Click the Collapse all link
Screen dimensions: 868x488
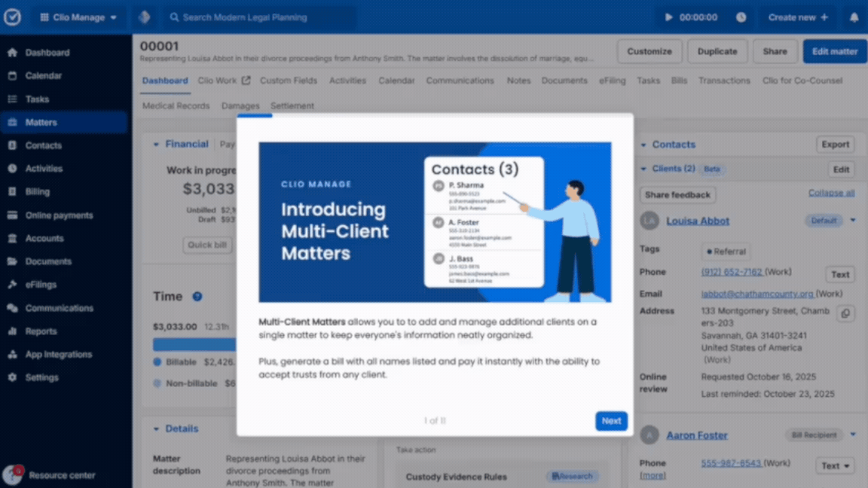(831, 193)
